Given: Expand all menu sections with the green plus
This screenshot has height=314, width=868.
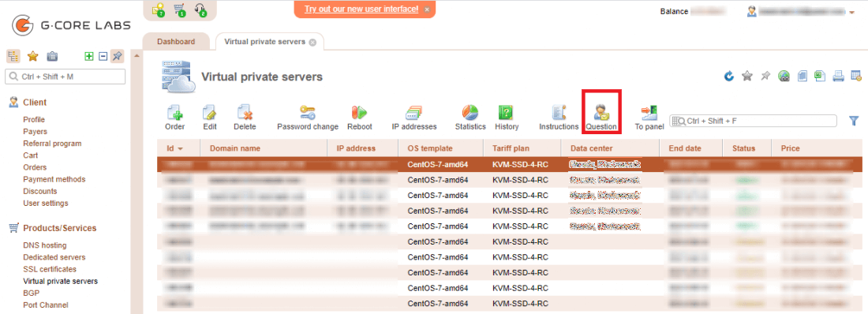Looking at the screenshot, I should coord(88,56).
